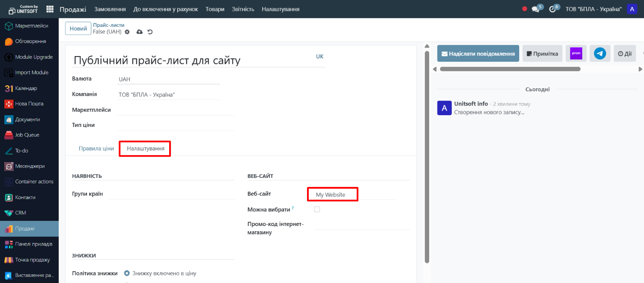Enable the Можна вибрати checkbox
This screenshot has width=644, height=283.
[x=317, y=210]
